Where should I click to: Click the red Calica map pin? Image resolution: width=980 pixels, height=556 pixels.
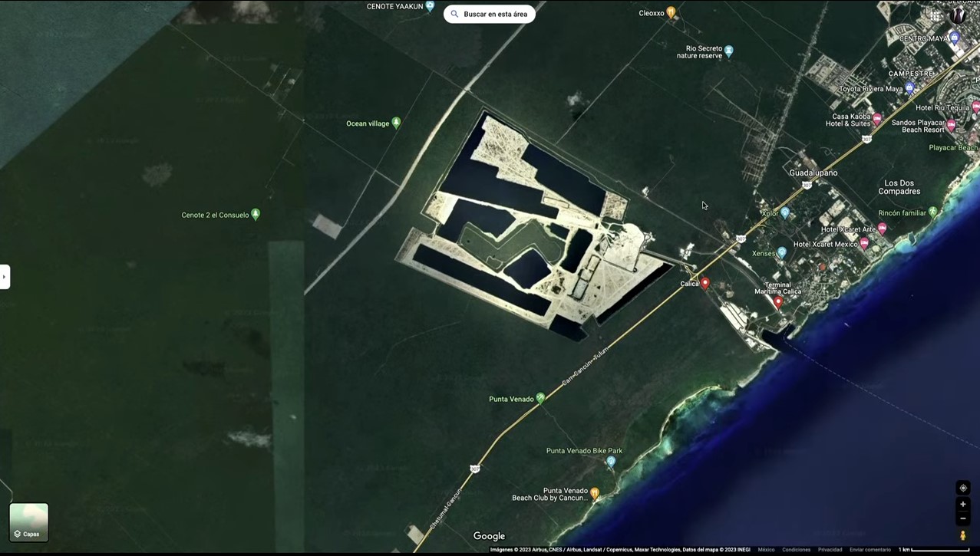705,284
